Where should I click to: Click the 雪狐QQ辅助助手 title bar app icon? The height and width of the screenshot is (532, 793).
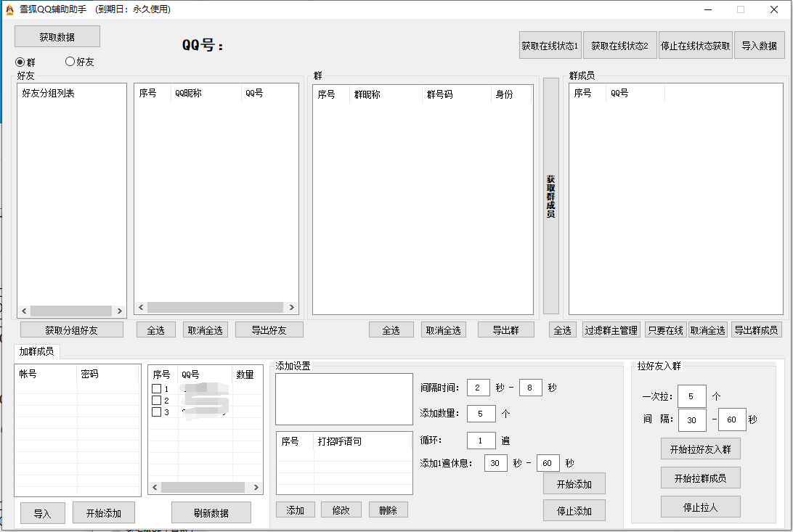tap(9, 9)
